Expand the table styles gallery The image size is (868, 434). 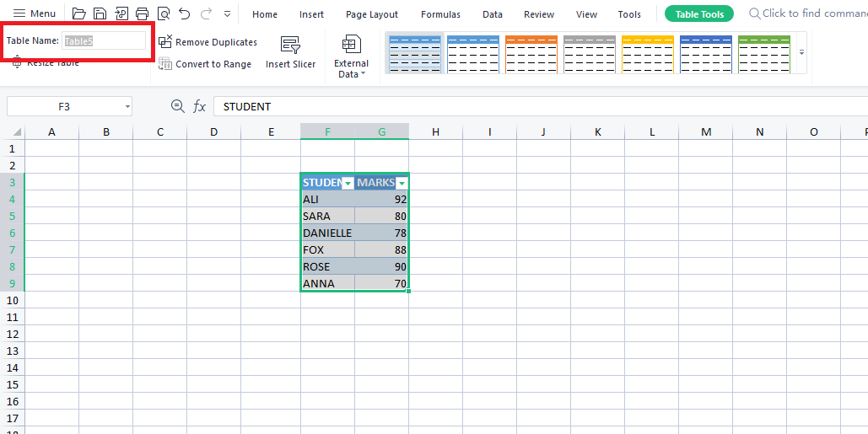(x=801, y=52)
